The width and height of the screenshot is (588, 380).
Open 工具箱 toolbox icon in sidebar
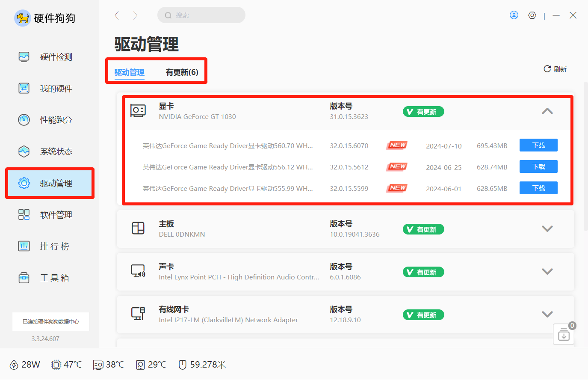(24, 278)
